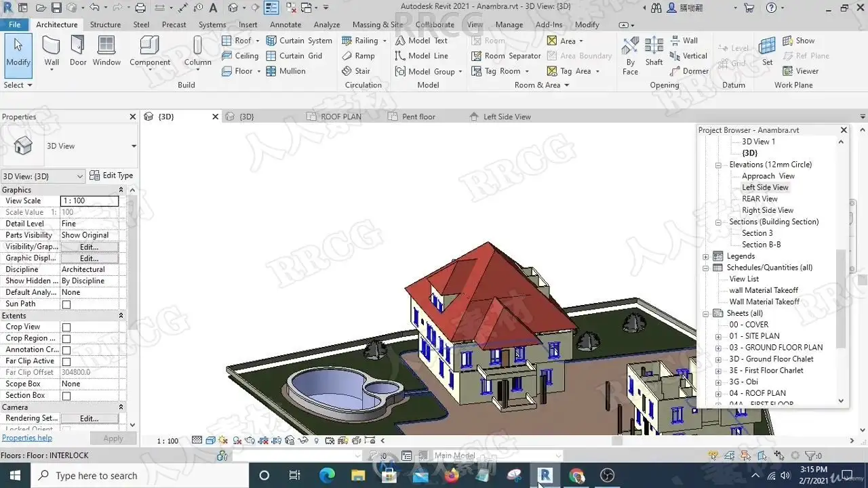The height and width of the screenshot is (488, 868).
Task: Click the Curtain System tool
Action: 299,41
